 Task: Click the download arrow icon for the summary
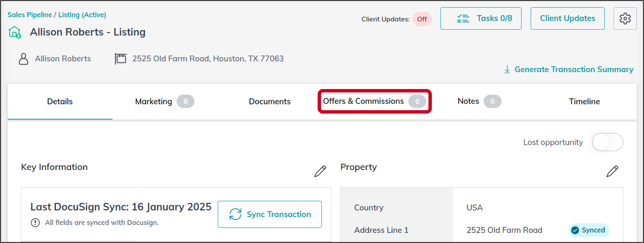(x=507, y=69)
